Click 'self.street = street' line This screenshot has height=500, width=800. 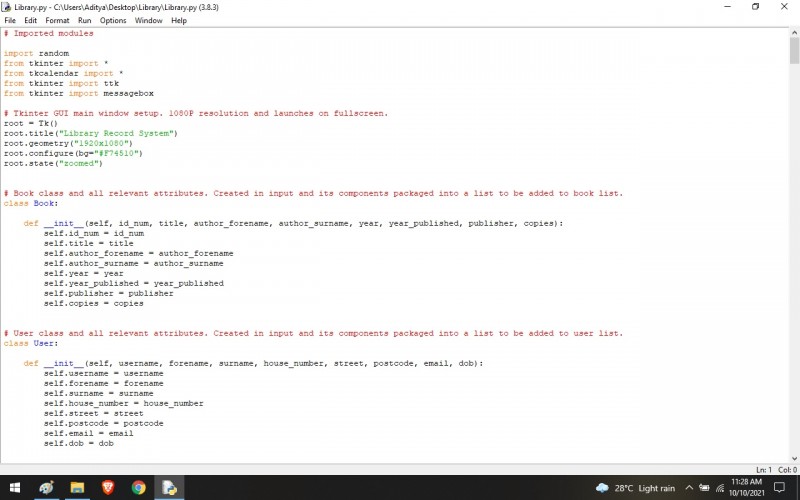94,413
